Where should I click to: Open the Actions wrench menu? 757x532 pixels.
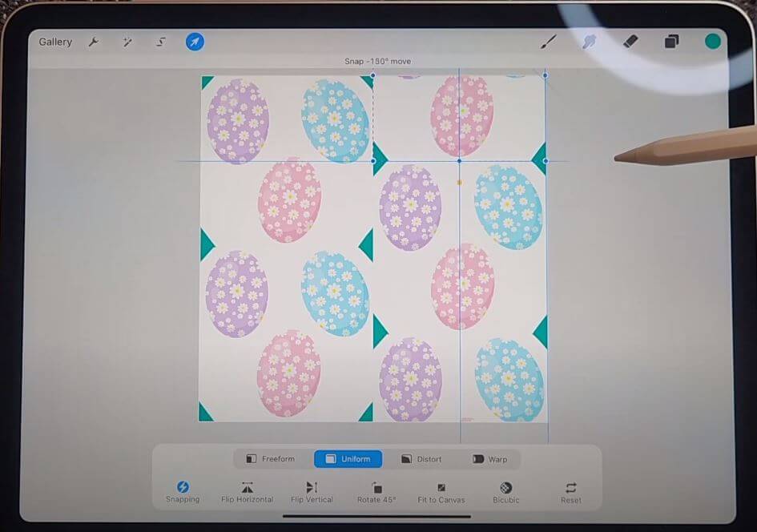tap(94, 42)
